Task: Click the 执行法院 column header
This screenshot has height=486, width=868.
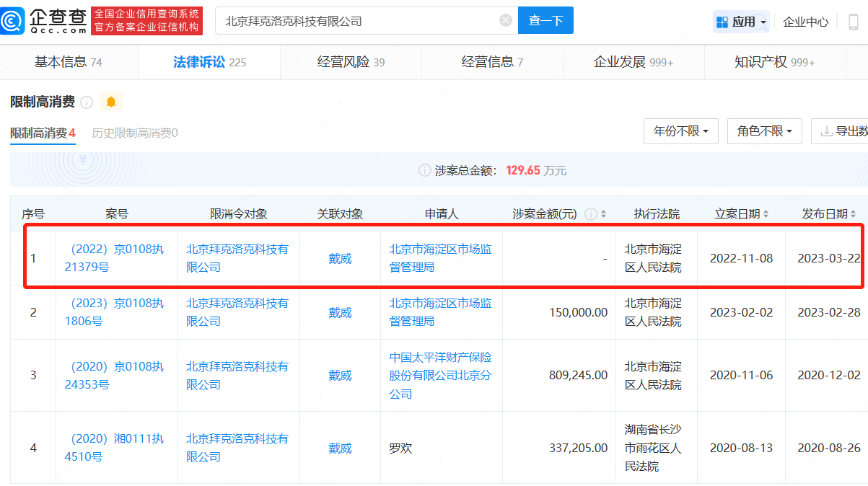Action: tap(657, 214)
